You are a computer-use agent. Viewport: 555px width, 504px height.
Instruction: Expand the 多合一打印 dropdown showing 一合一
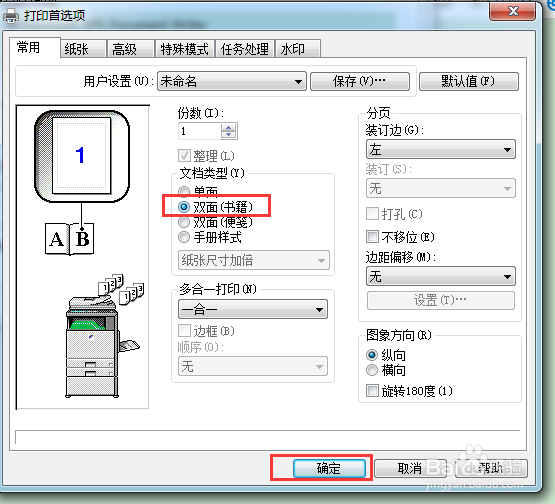tap(253, 310)
